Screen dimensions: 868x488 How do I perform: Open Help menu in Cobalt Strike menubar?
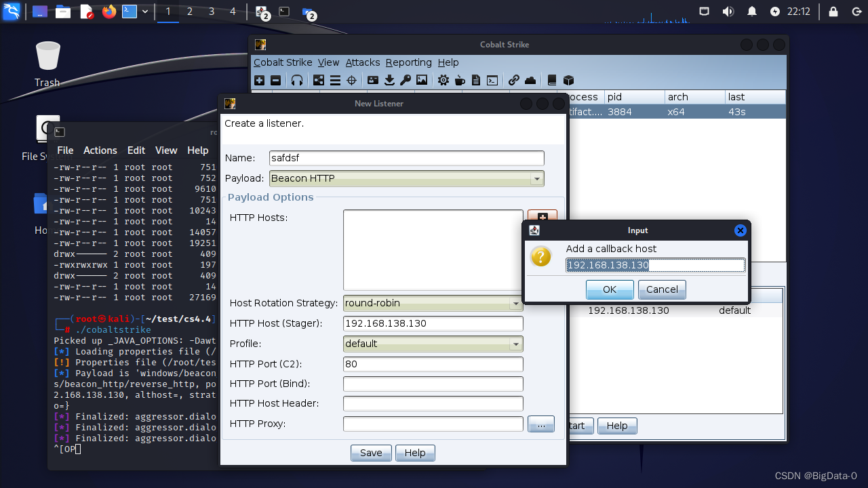pyautogui.click(x=448, y=62)
